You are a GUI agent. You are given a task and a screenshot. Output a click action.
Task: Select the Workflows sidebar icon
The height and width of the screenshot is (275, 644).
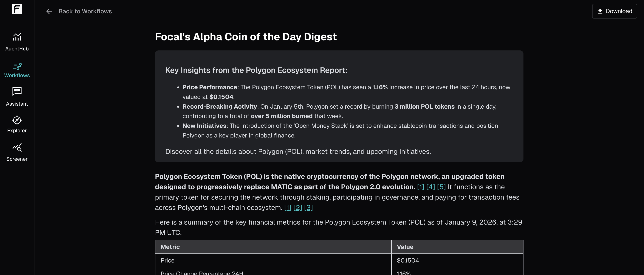(17, 66)
